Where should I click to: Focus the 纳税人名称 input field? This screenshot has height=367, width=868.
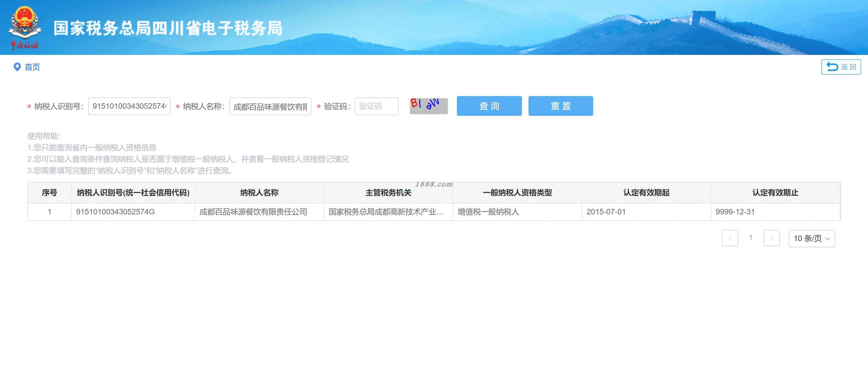pos(270,106)
